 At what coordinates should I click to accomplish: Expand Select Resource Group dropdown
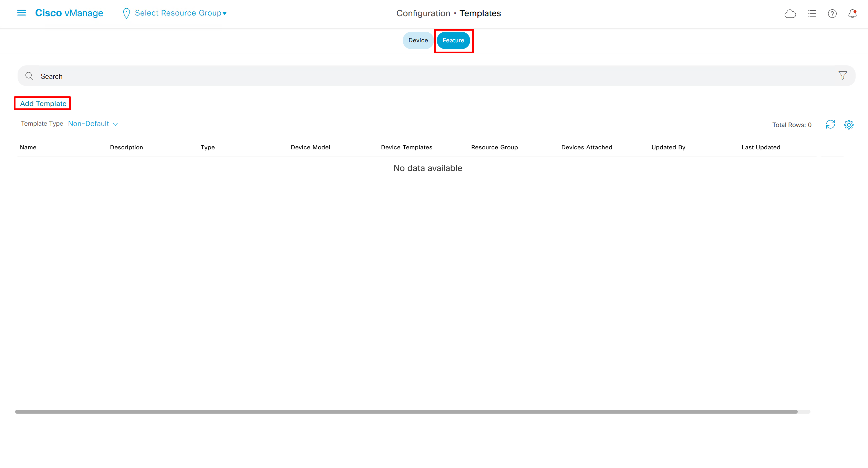point(180,13)
